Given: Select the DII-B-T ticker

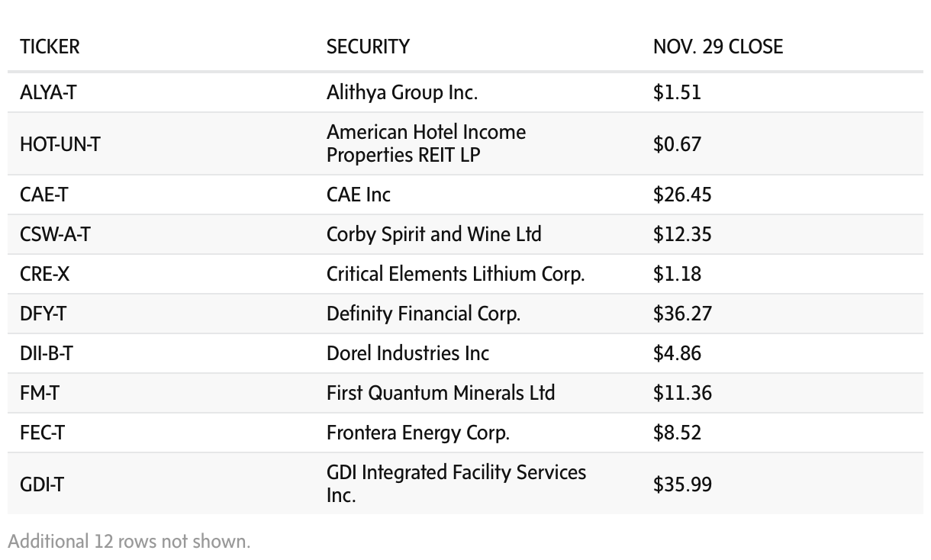Looking at the screenshot, I should tap(47, 353).
